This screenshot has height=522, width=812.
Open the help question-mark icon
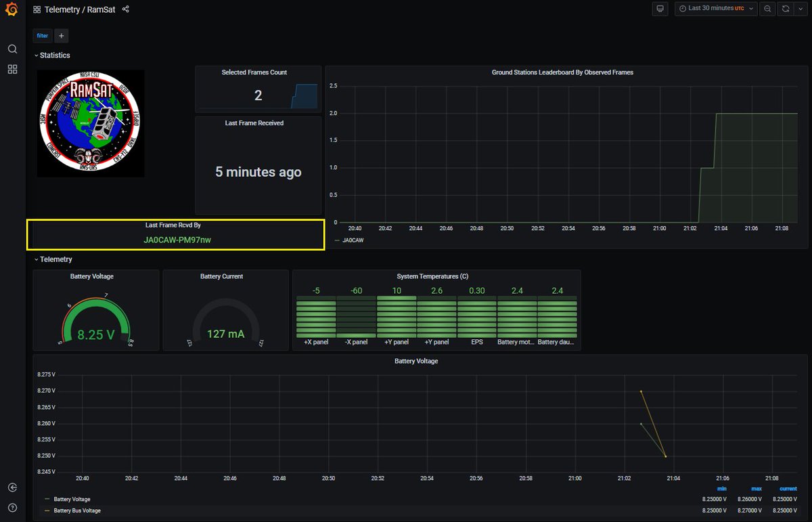12,508
